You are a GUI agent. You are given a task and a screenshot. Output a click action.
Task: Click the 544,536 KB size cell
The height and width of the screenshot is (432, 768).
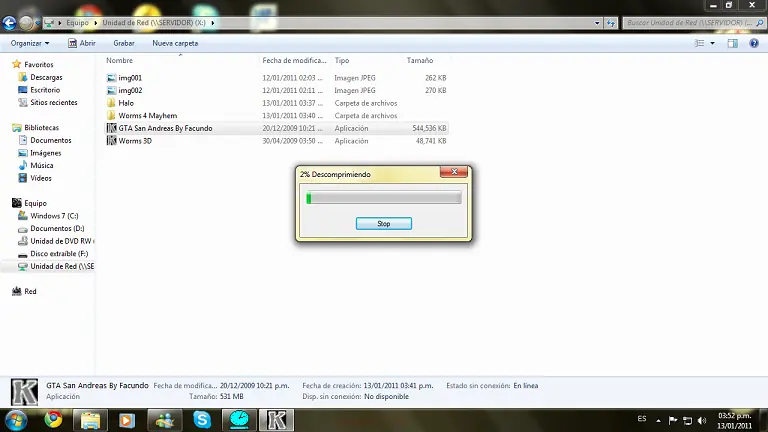pyautogui.click(x=429, y=128)
